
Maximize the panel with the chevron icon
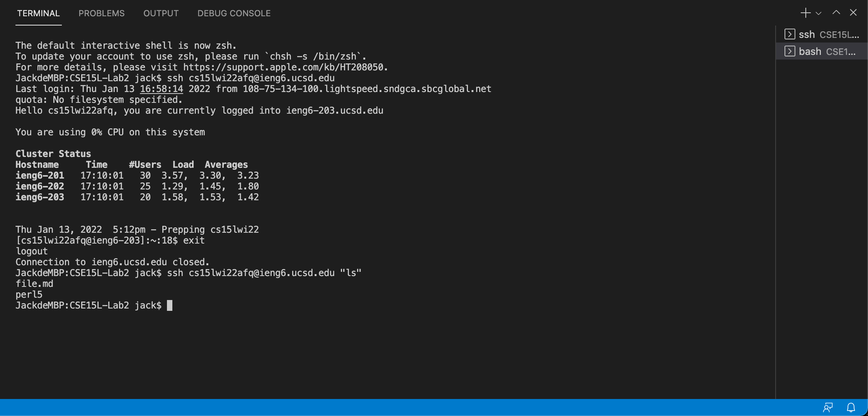click(x=836, y=13)
